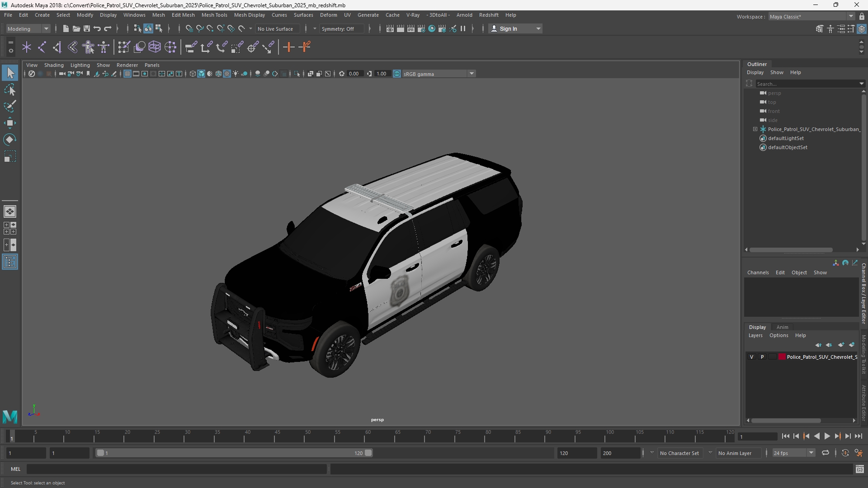Toggle smooth shade all in viewport
The image size is (868, 488).
pyautogui.click(x=201, y=74)
